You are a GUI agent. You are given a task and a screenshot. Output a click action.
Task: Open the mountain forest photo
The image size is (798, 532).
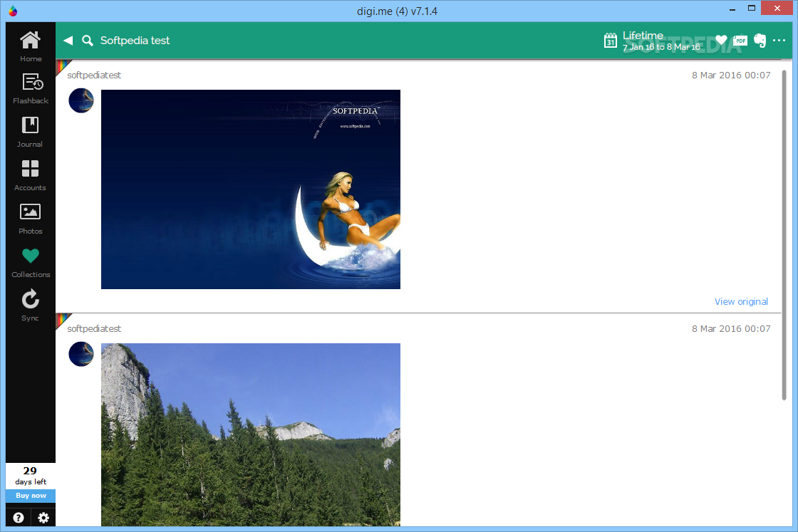[251, 435]
